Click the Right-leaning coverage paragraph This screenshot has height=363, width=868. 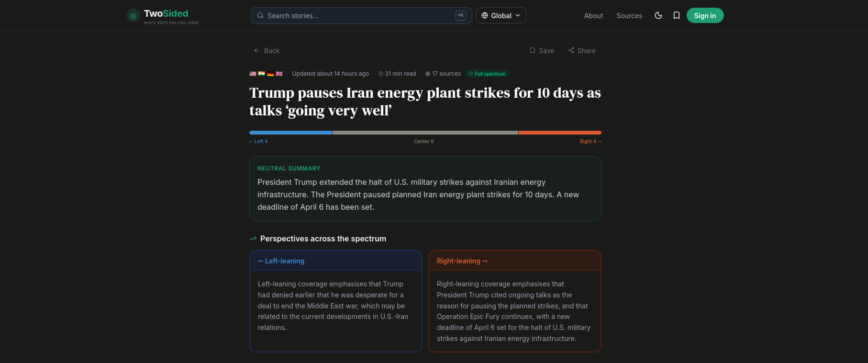tap(514, 311)
